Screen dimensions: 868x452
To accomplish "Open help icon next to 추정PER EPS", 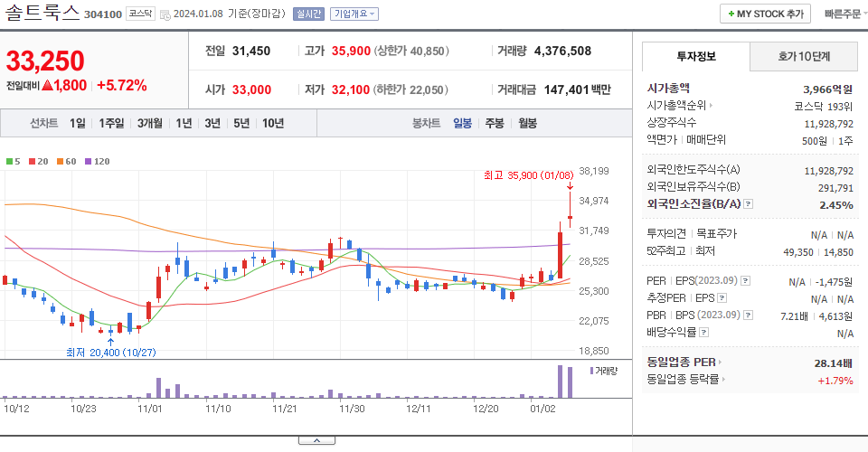I will click(722, 298).
